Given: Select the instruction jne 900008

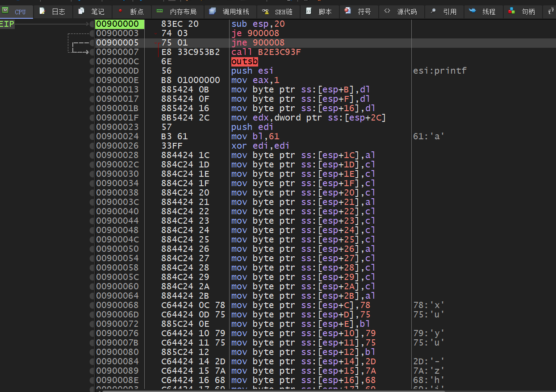Looking at the screenshot, I should (258, 42).
